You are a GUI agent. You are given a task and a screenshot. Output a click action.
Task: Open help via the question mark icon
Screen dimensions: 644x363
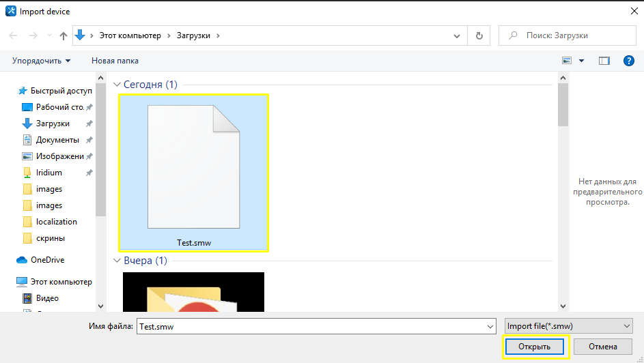[629, 61]
